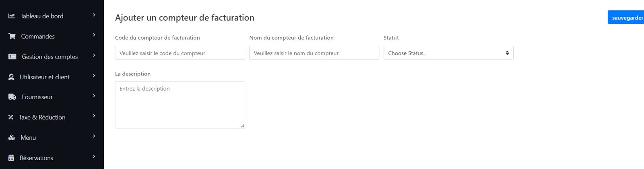Image resolution: width=644 pixels, height=169 pixels.
Task: Open Gestion des comptes menu item
Action: (x=50, y=57)
